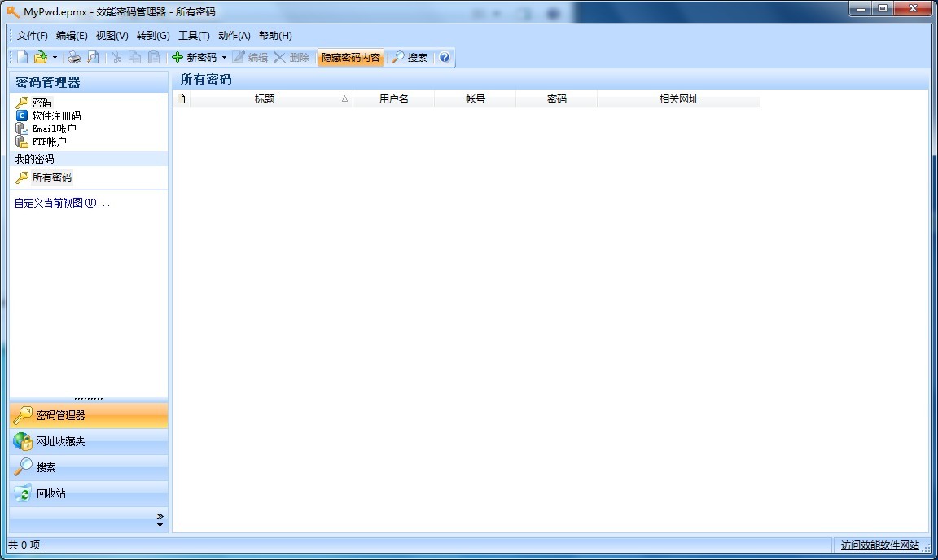Select Email帐户 category in sidebar
The image size is (938, 560).
(54, 129)
